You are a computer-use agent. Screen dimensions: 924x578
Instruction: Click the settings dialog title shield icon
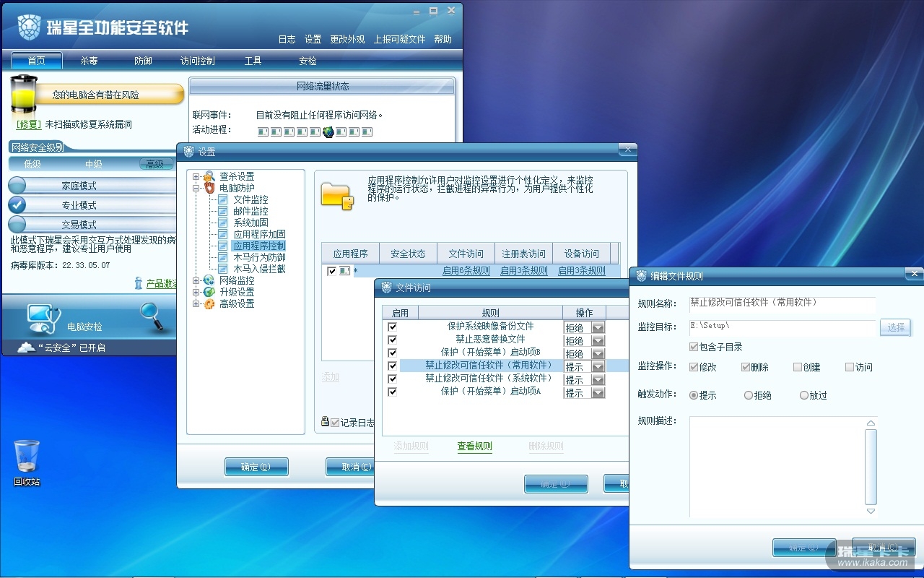[189, 152]
